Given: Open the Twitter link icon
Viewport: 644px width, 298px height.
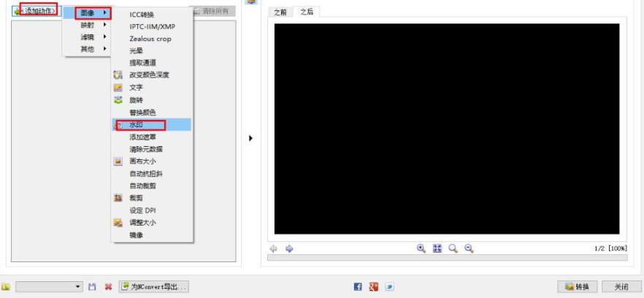Looking at the screenshot, I should (x=389, y=286).
